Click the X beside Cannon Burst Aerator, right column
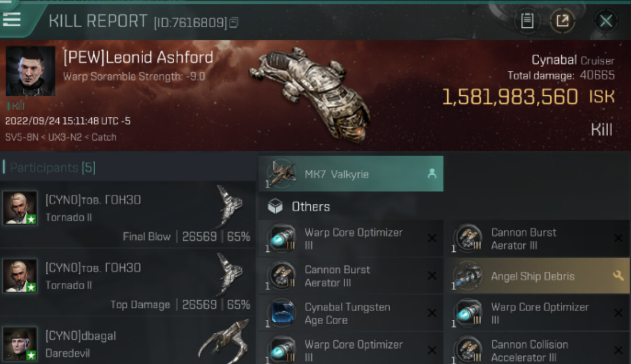Screen dimensions: 631x364 [x=618, y=238]
